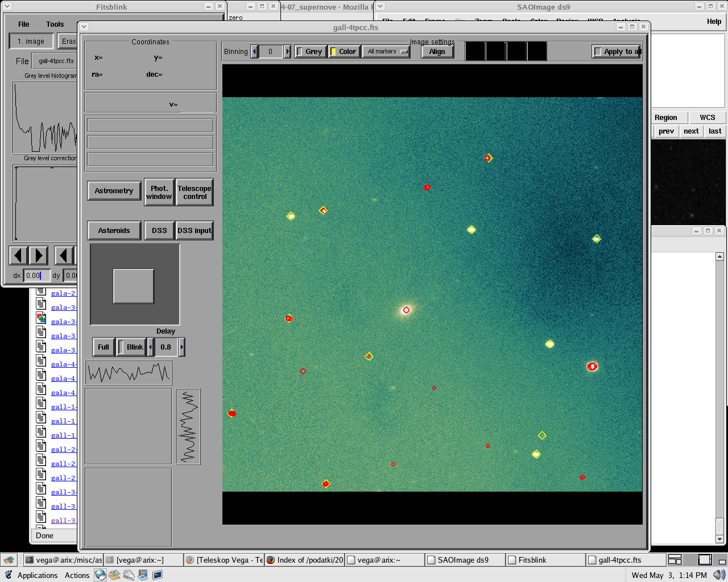This screenshot has width=728, height=582.
Task: Click the DSS button
Action: [x=160, y=231]
